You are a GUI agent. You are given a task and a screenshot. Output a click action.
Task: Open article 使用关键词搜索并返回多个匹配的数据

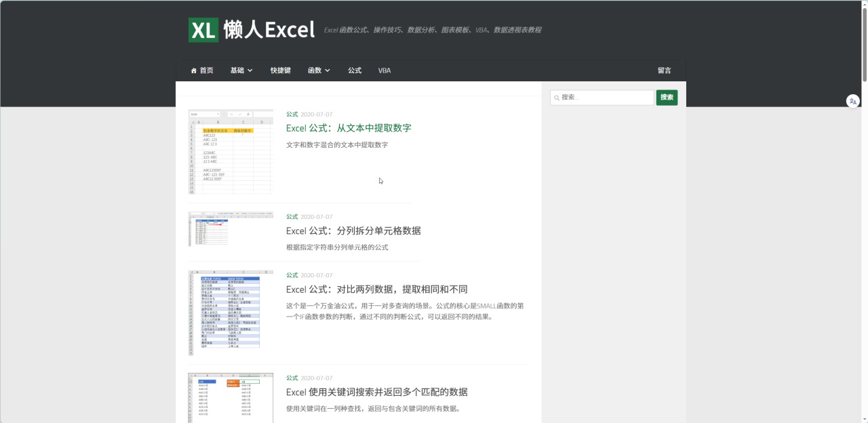coord(377,392)
